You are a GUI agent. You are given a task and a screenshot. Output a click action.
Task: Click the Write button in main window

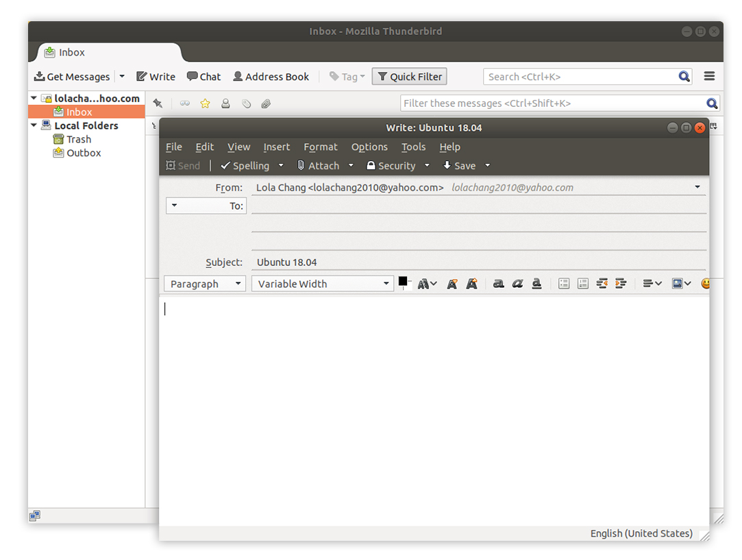click(156, 77)
